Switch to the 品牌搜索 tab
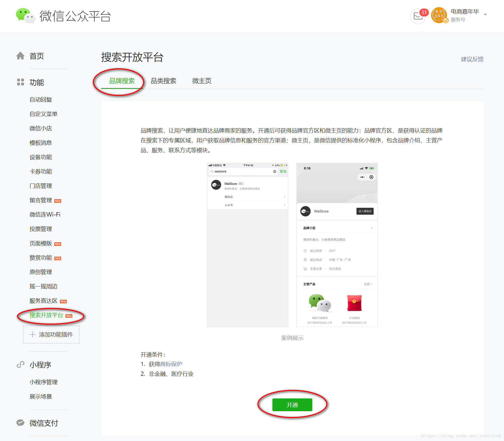This screenshot has height=441, width=504. click(x=122, y=81)
